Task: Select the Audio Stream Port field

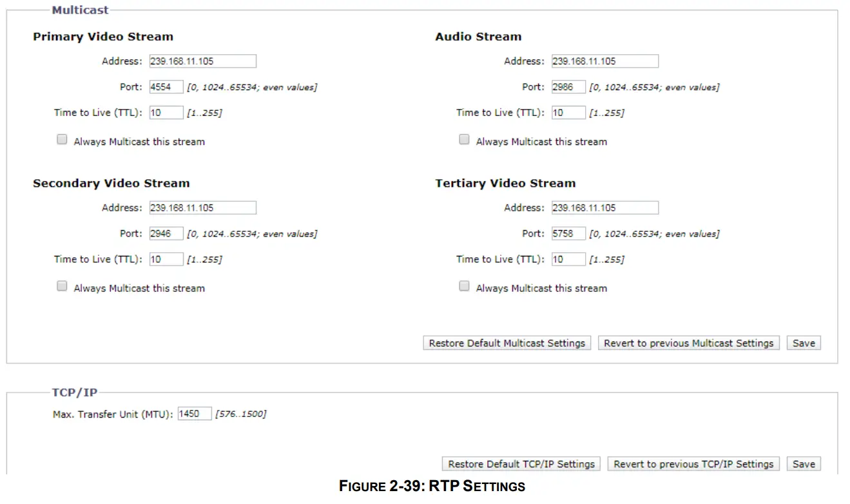Action: pyautogui.click(x=567, y=86)
